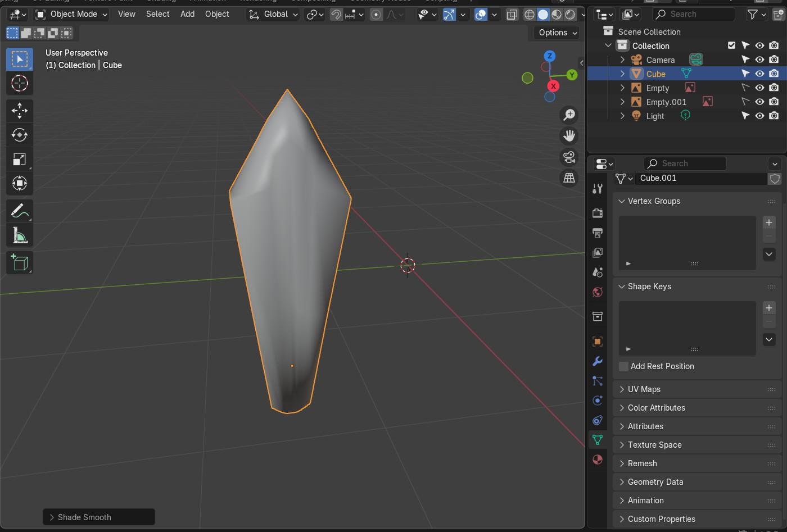Open the Material properties tab

pyautogui.click(x=598, y=460)
